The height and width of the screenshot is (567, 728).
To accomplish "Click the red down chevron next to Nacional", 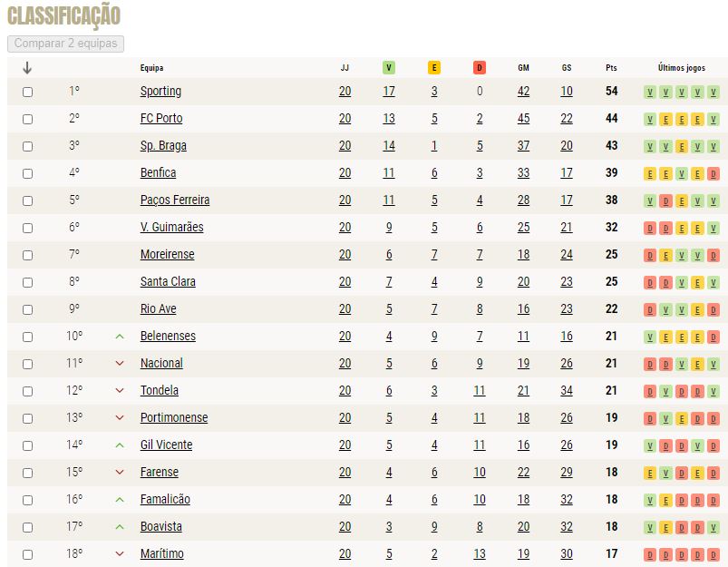I will 120,364.
